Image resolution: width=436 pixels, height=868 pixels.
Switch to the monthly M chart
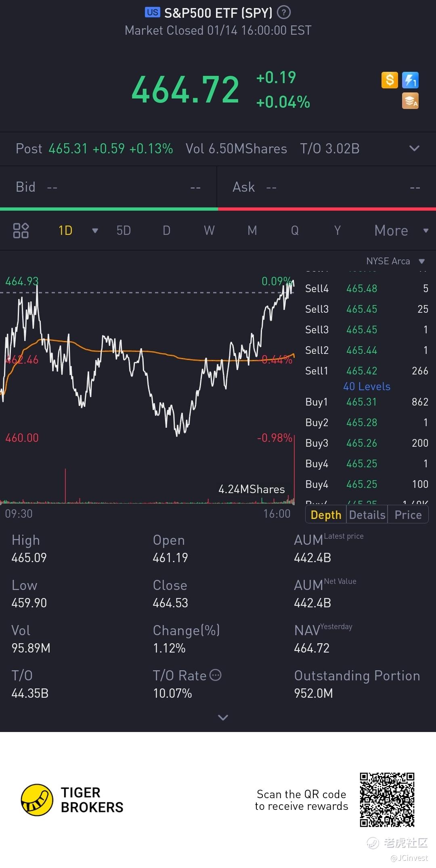252,230
